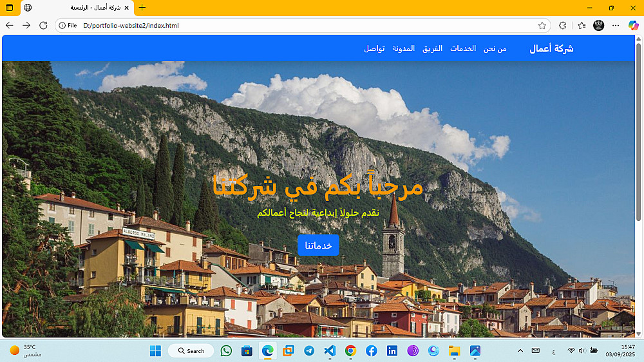Open the من نحن nav link
Viewport: 644px width, 362px height.
(x=495, y=48)
